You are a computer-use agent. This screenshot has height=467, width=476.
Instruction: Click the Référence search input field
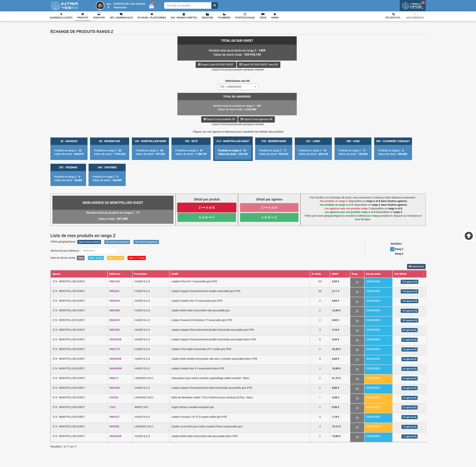(x=99, y=251)
